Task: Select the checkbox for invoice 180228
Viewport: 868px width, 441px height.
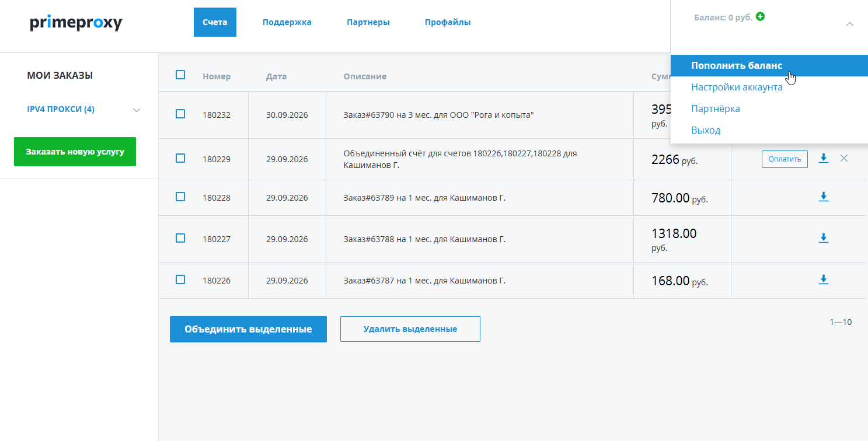Action: pyautogui.click(x=180, y=197)
